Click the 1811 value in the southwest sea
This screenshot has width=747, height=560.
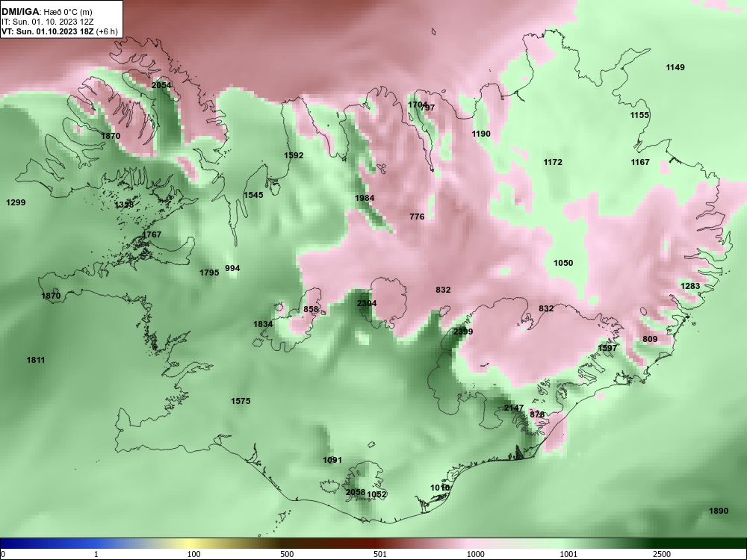click(x=36, y=361)
